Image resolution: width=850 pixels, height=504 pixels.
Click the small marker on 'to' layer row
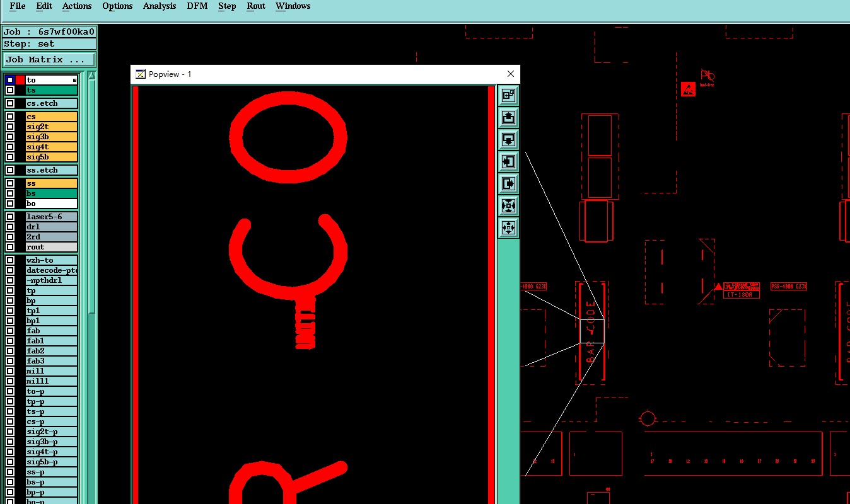(74, 80)
